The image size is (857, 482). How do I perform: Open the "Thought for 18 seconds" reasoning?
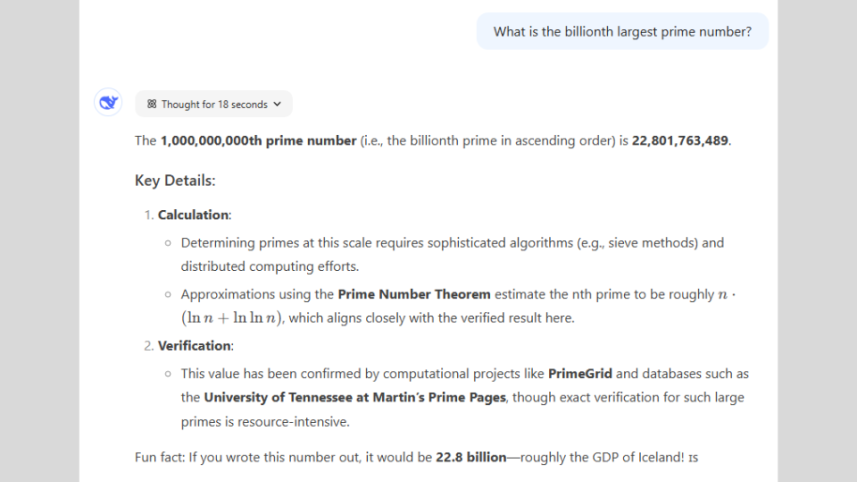click(x=214, y=104)
